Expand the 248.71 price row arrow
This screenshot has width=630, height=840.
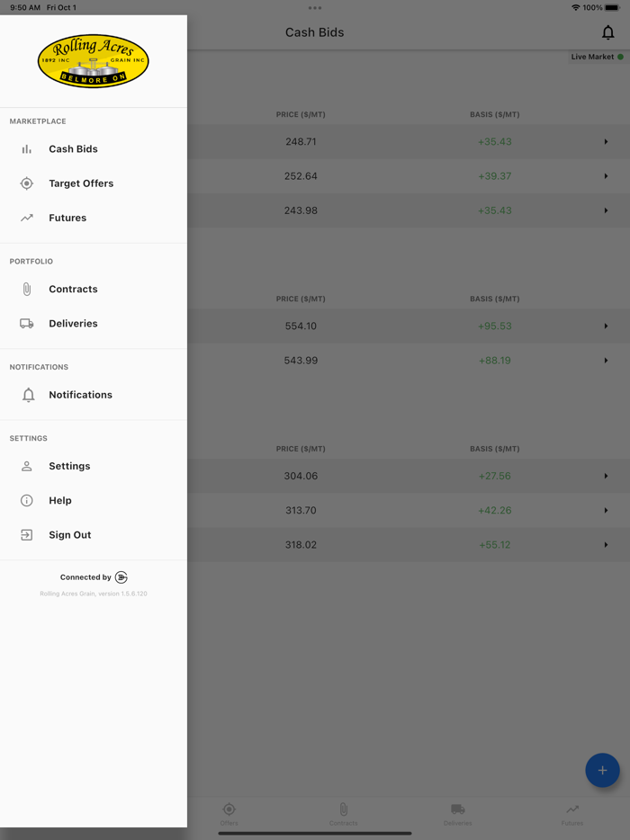point(606,142)
